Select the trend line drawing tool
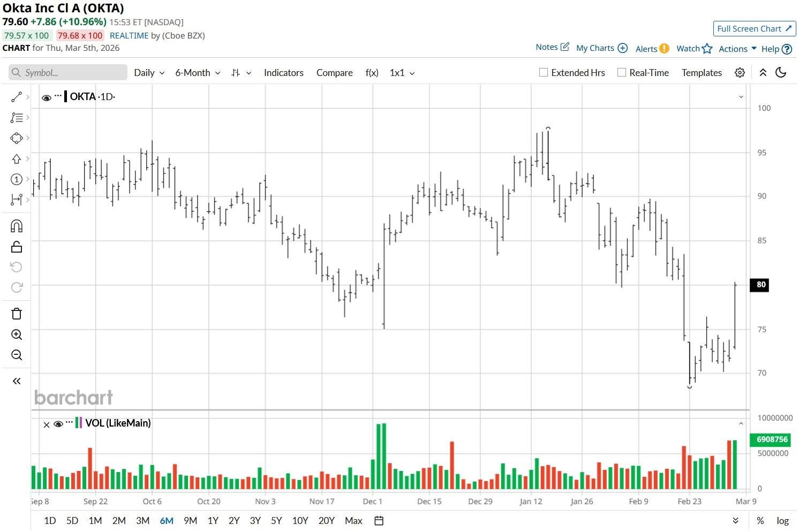Screen dimensions: 799x532 (x=16, y=97)
